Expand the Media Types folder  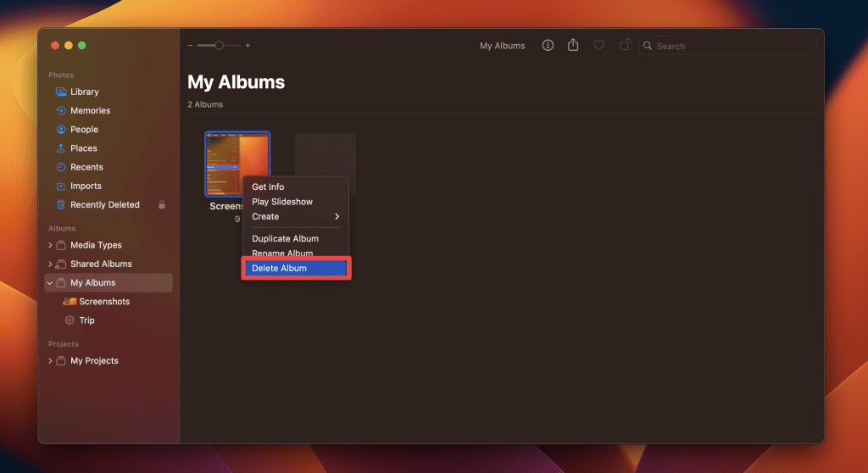[50, 245]
